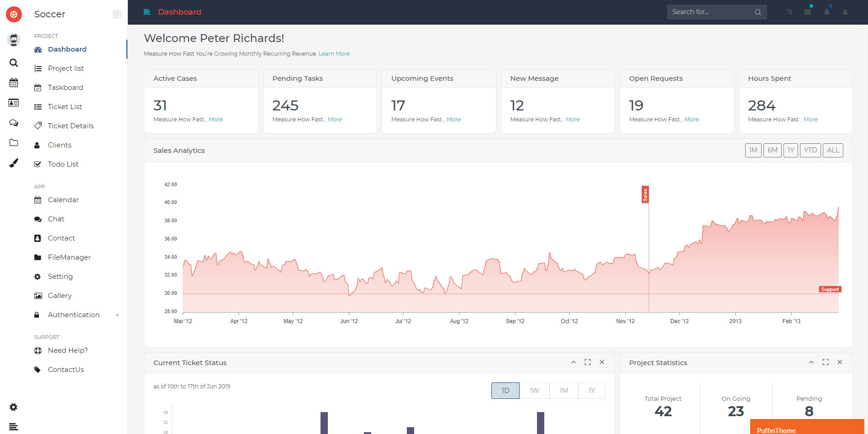Open folder icon in left rail
Viewport: 868px width, 434px height.
pos(14,142)
